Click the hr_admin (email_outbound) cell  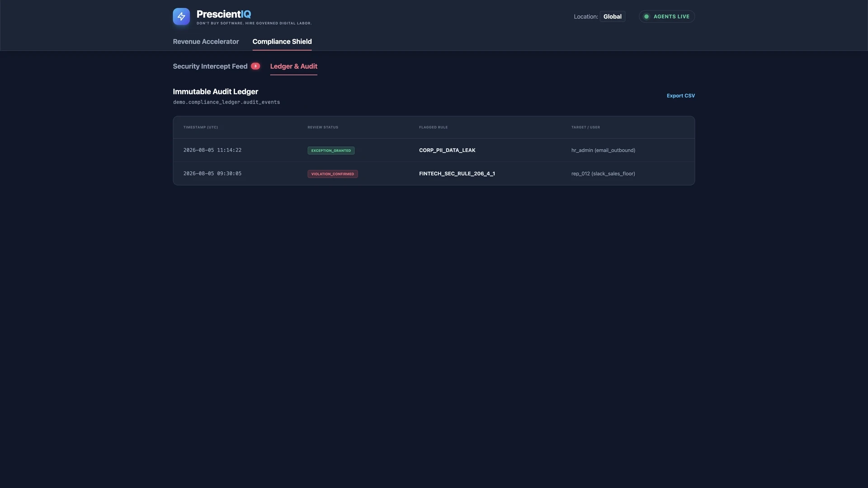603,150
